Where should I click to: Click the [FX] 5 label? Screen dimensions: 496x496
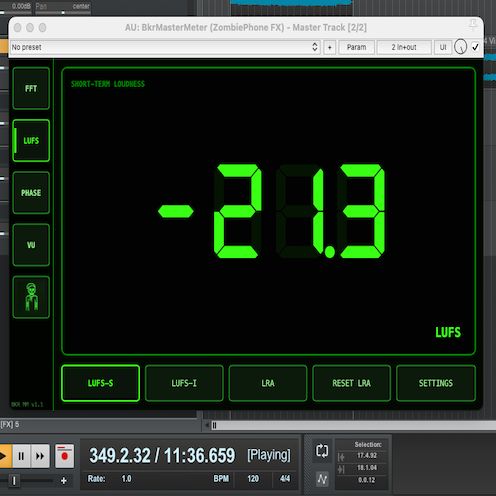(x=10, y=424)
